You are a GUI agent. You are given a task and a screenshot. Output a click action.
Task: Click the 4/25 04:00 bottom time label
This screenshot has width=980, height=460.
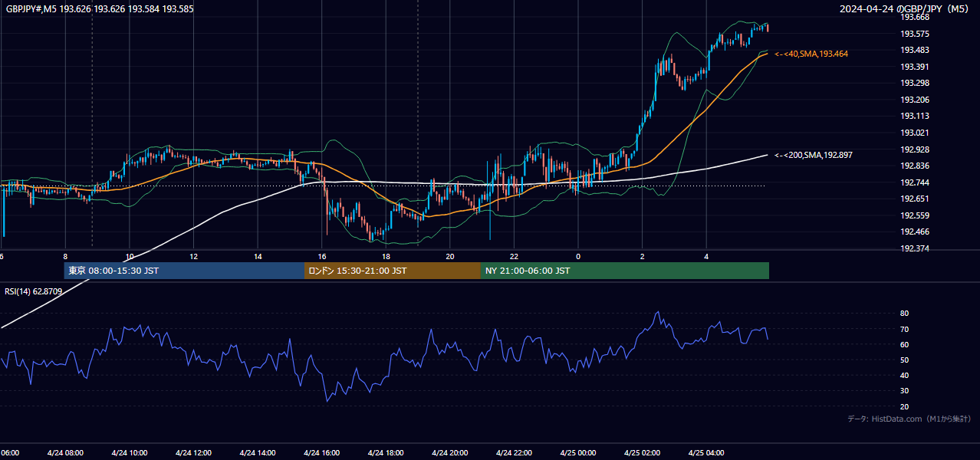coord(707,452)
